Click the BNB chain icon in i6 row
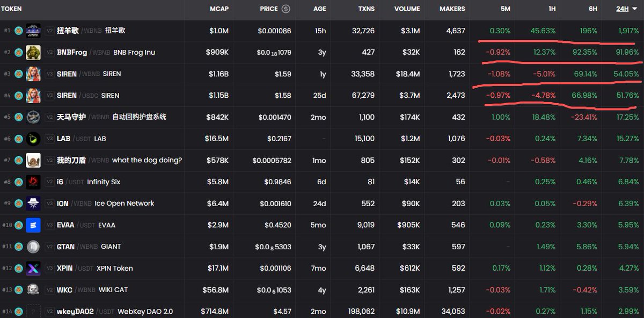The height and width of the screenshot is (318, 644). [18, 182]
